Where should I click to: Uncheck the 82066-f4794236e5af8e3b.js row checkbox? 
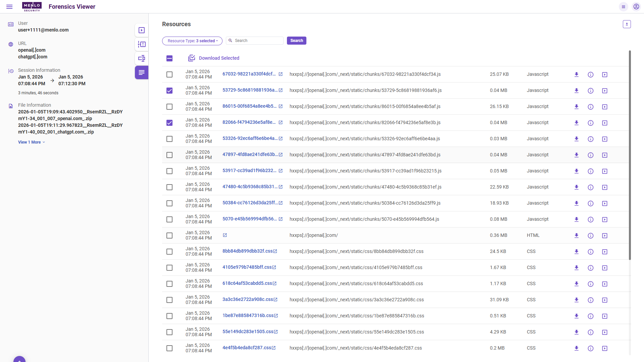pyautogui.click(x=169, y=123)
